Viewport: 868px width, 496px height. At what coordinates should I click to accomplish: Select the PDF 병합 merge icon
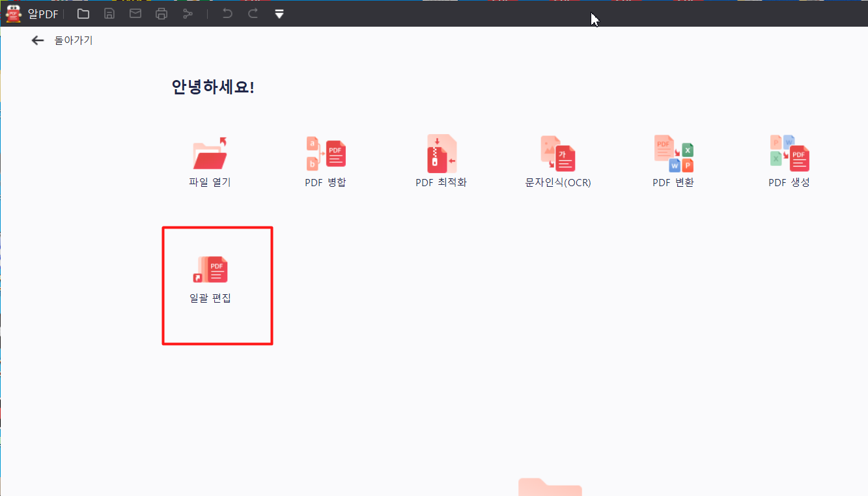click(326, 153)
